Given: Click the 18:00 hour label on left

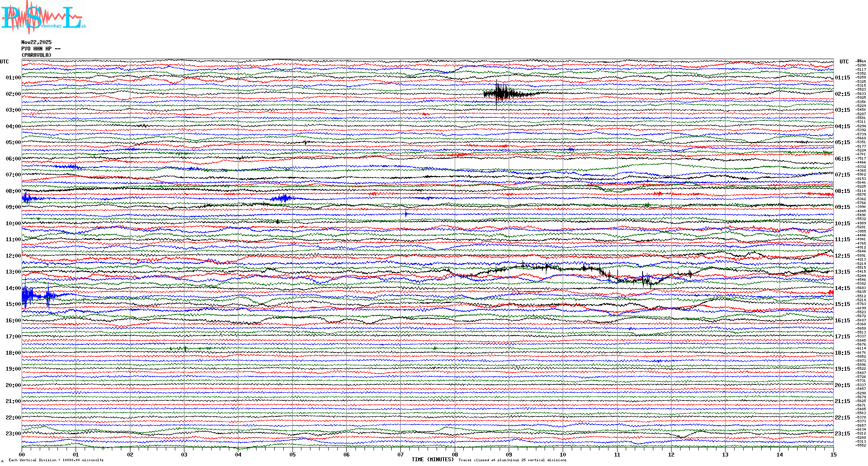Looking at the screenshot, I should pos(13,353).
